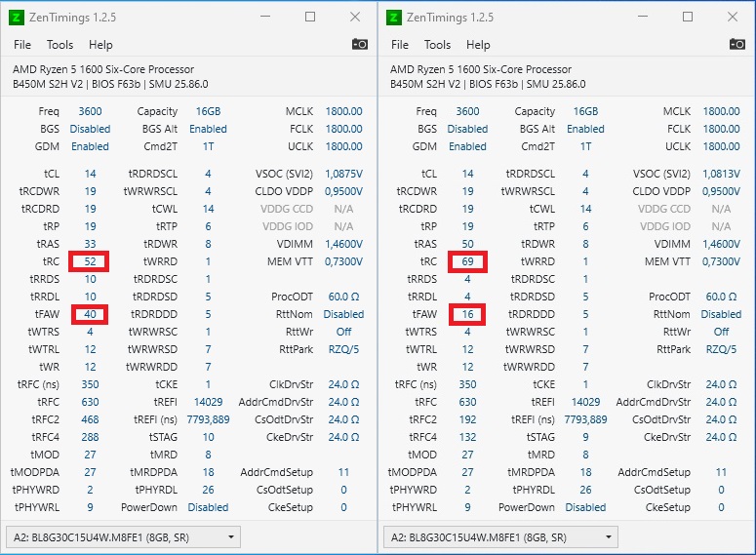Click the tREFI value 14029 in the left window

[x=208, y=402]
